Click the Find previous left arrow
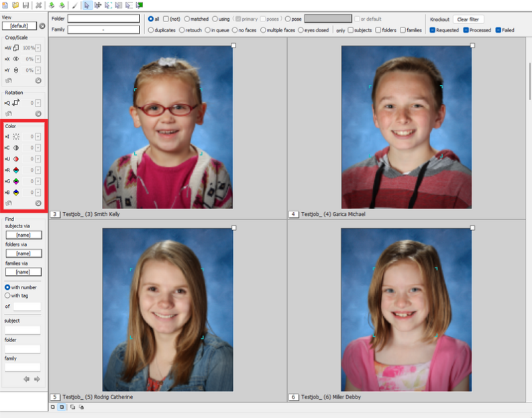The width and height of the screenshot is (532, 418). 26,379
